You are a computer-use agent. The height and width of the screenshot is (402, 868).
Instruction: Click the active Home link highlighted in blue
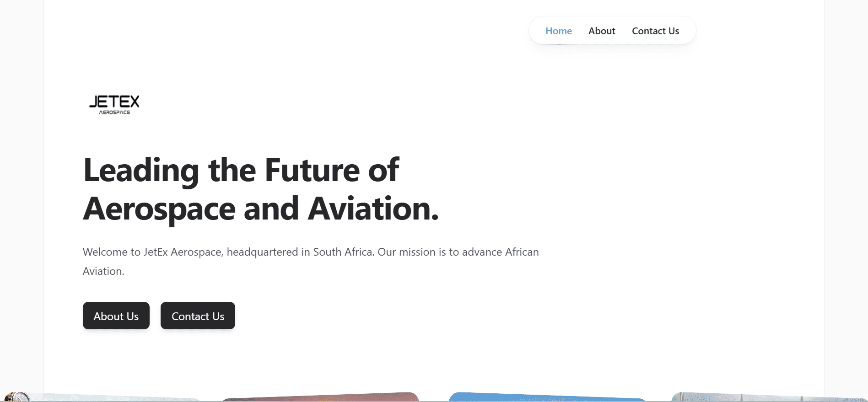tap(558, 31)
